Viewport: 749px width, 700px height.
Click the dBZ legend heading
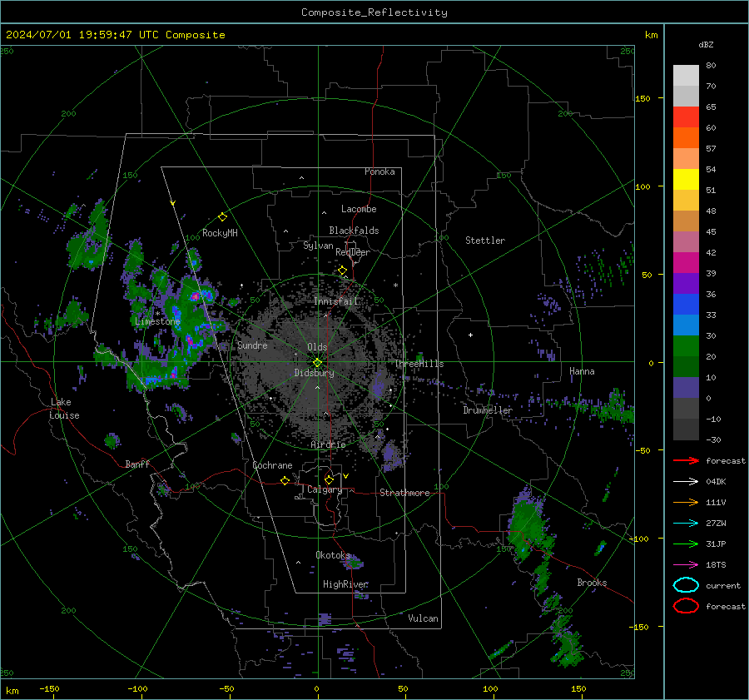coord(706,44)
